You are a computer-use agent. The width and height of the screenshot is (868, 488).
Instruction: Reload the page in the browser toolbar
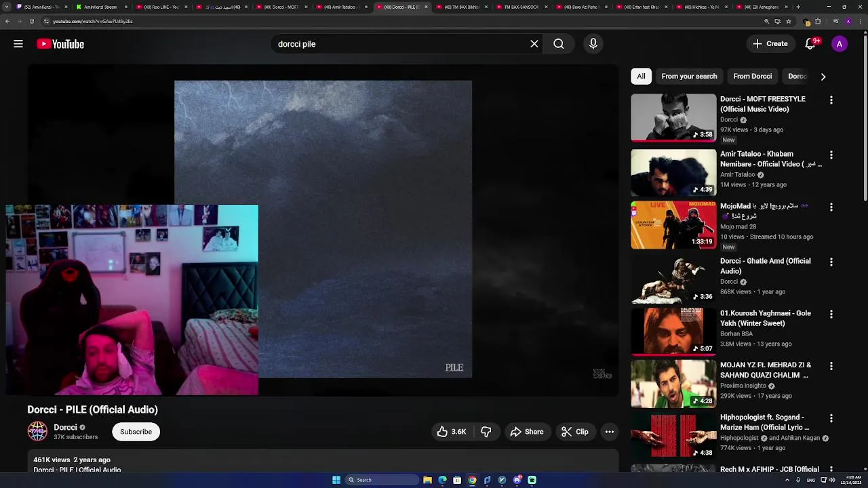click(x=31, y=21)
